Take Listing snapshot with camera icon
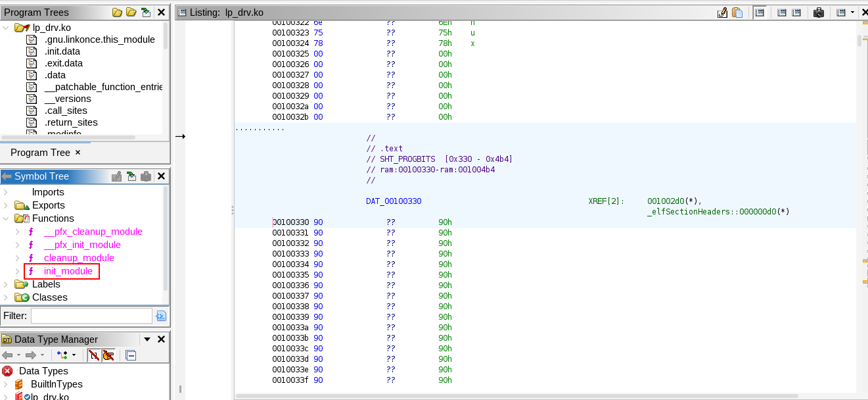Image resolution: width=868 pixels, height=400 pixels. click(x=819, y=12)
